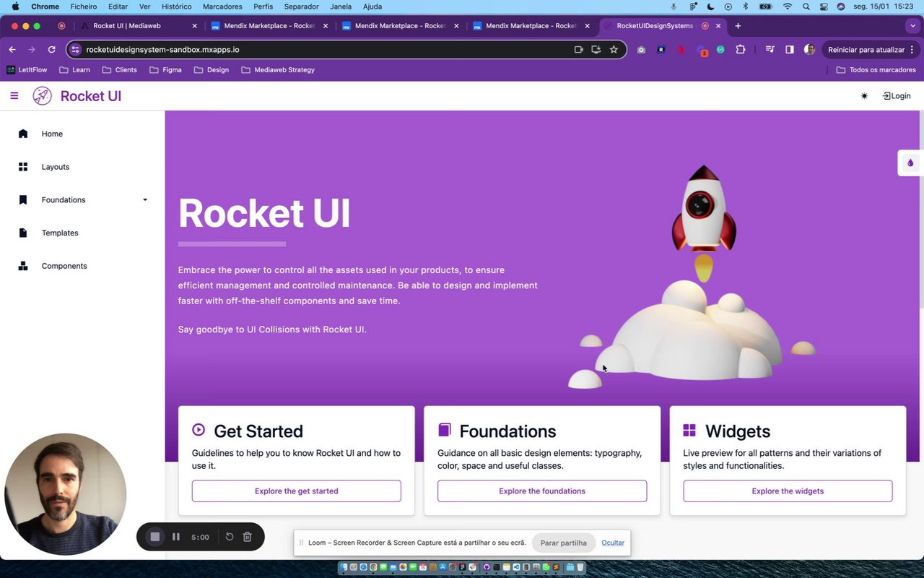
Task: Open Todos os marcadores folder
Action: pos(876,70)
